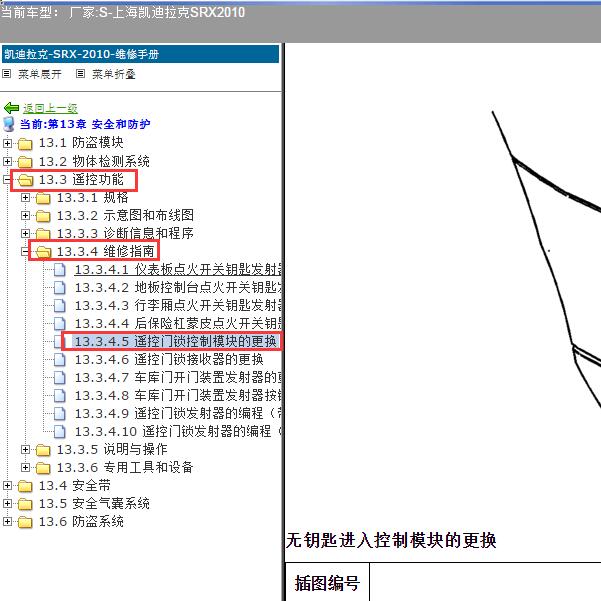
Task: Open 13.3.4.3 行李厢点火开关钥匙 page
Action: (178, 305)
